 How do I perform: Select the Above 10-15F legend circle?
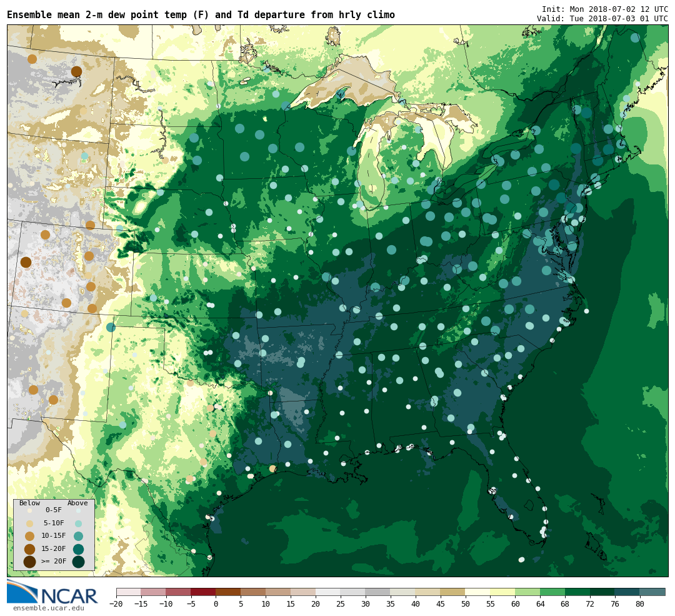point(78,537)
